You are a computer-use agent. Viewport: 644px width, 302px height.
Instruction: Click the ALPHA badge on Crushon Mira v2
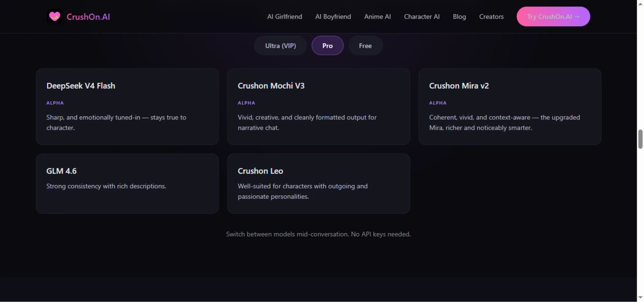pos(437,103)
